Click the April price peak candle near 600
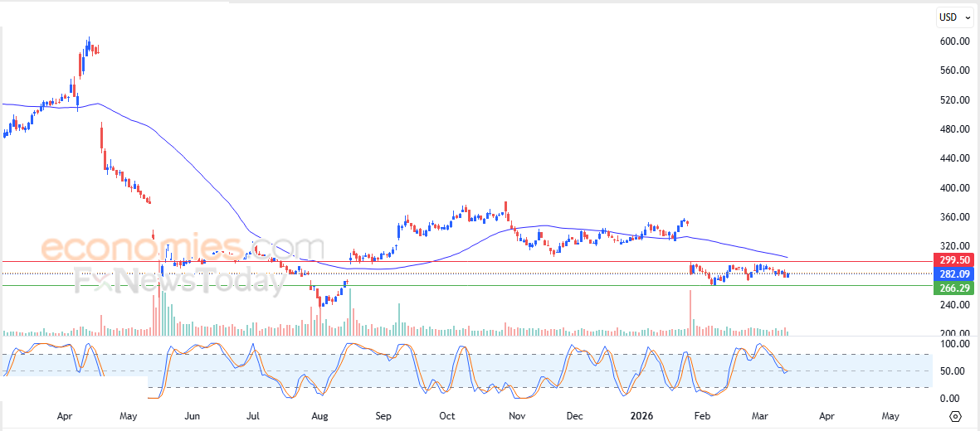 coord(88,43)
